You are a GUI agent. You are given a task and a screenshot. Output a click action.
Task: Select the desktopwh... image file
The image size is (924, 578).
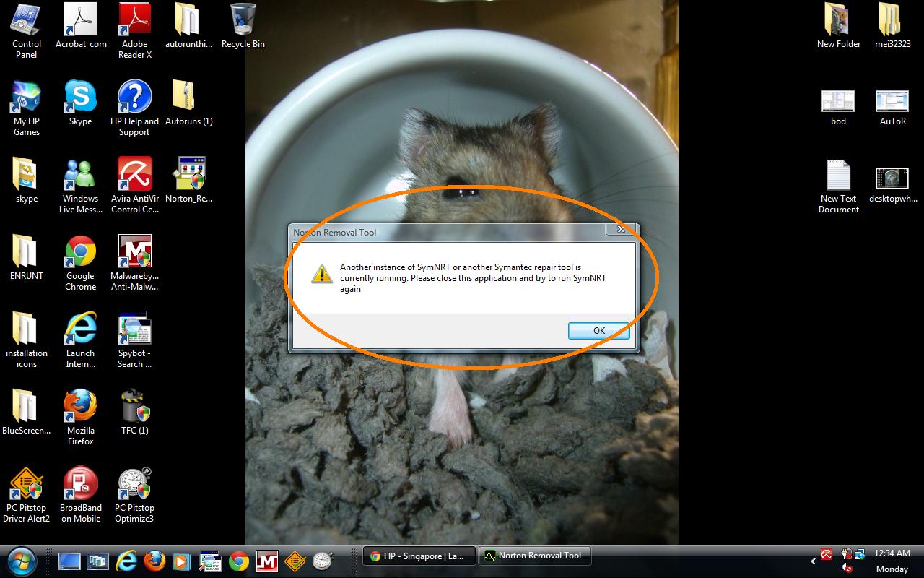(x=893, y=184)
